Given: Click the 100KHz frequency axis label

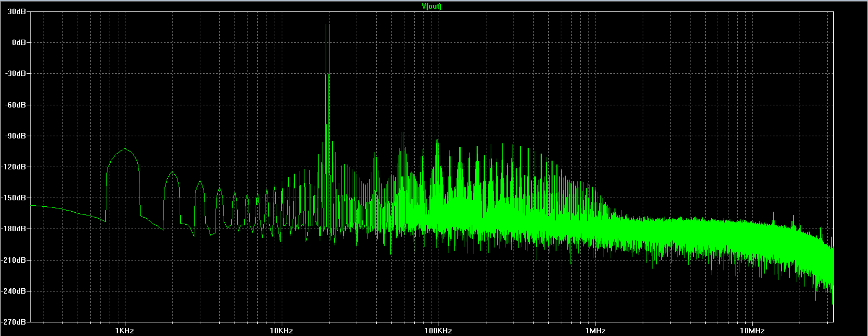Looking at the screenshot, I should pos(438,331).
